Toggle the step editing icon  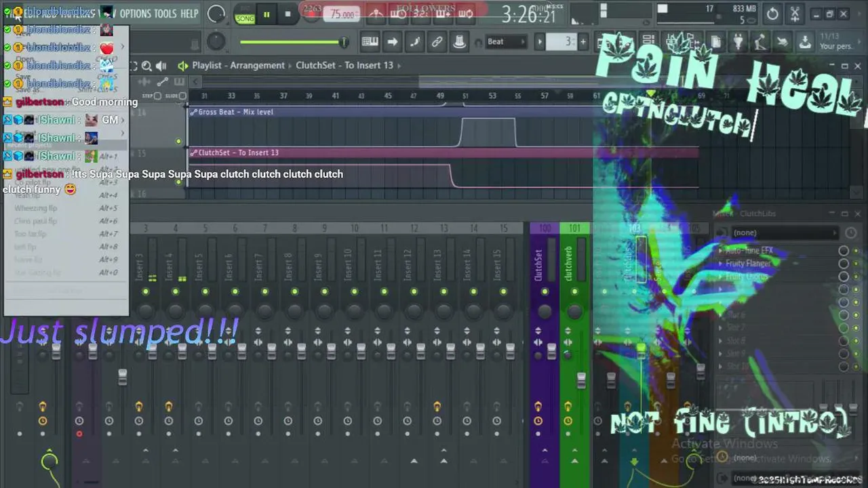tap(415, 42)
